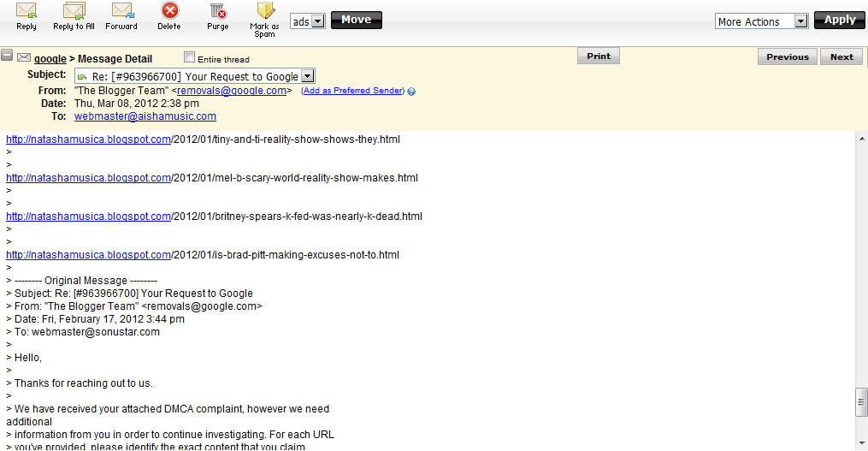Open the google folder breadcrumb link
Image resolution: width=868 pixels, height=451 pixels.
tap(50, 59)
